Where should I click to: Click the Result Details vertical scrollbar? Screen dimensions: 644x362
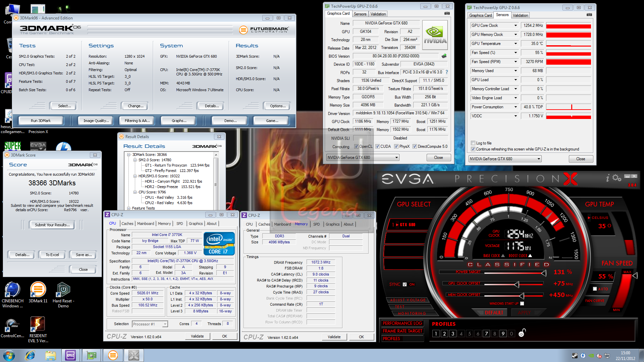[x=216, y=181]
